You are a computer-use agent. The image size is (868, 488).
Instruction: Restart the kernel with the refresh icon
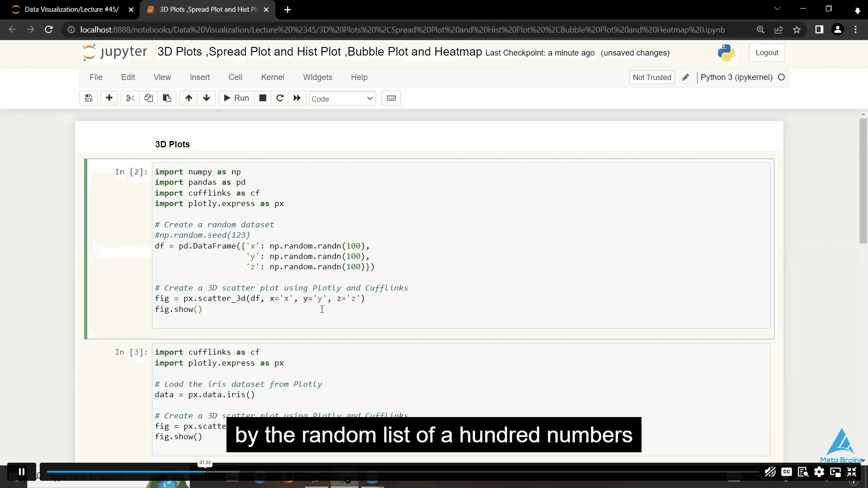[280, 99]
